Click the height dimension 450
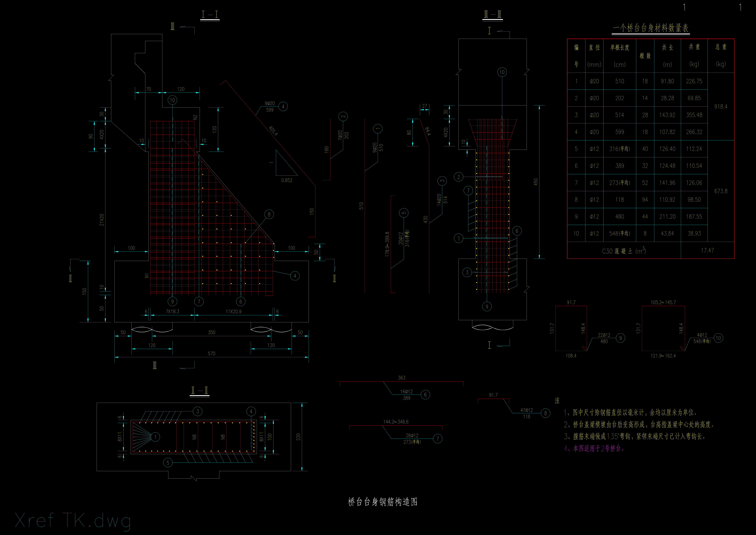The image size is (756, 535). (x=536, y=182)
